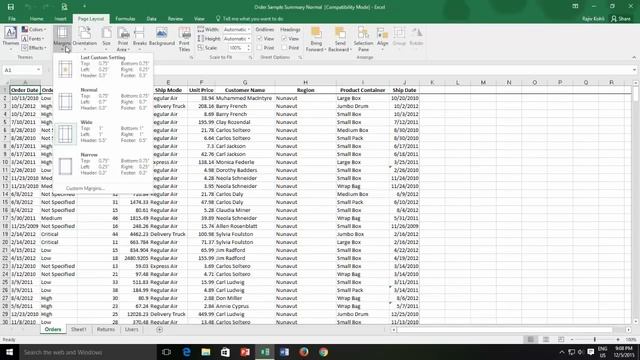The width and height of the screenshot is (640, 360).
Task: Open the Print Area menu
Action: [123, 39]
